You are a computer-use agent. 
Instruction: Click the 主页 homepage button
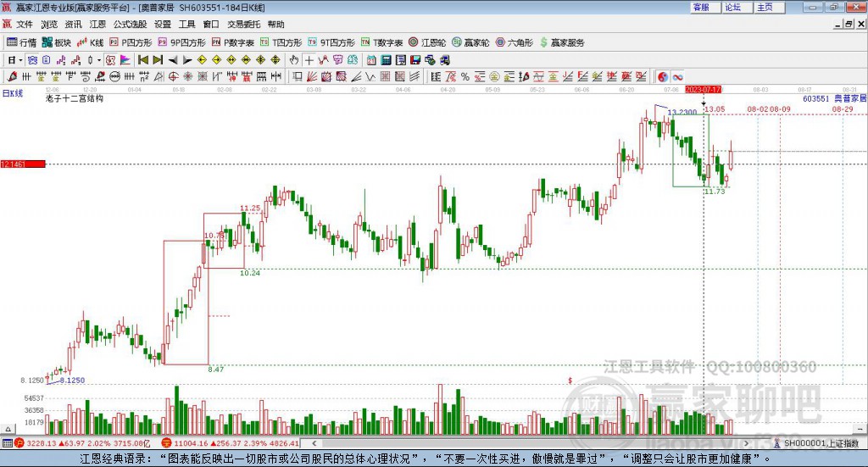point(769,8)
